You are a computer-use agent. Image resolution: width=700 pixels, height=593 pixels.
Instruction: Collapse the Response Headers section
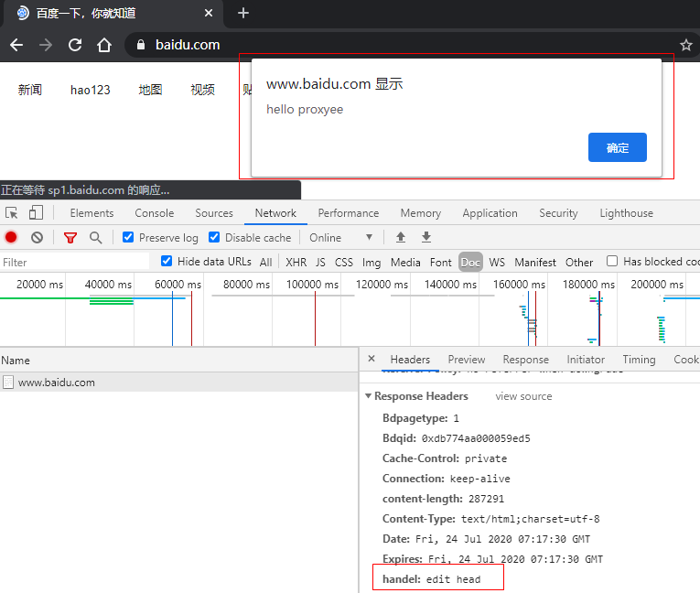point(369,396)
